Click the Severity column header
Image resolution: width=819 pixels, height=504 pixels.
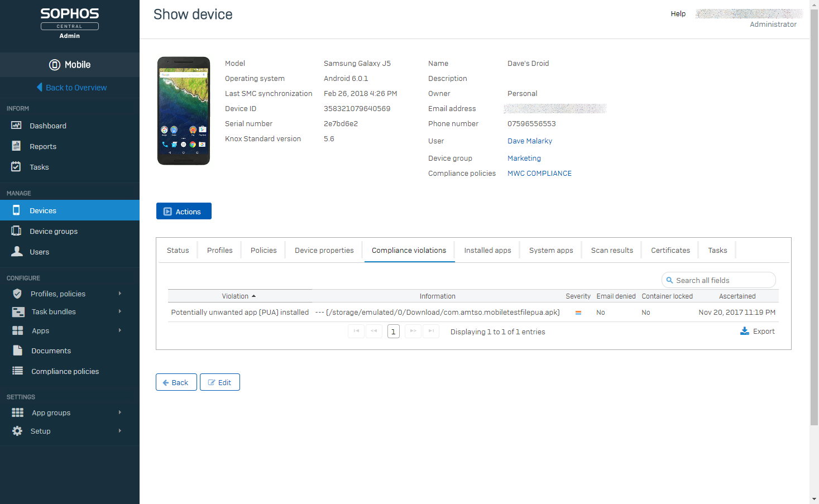[x=578, y=296]
